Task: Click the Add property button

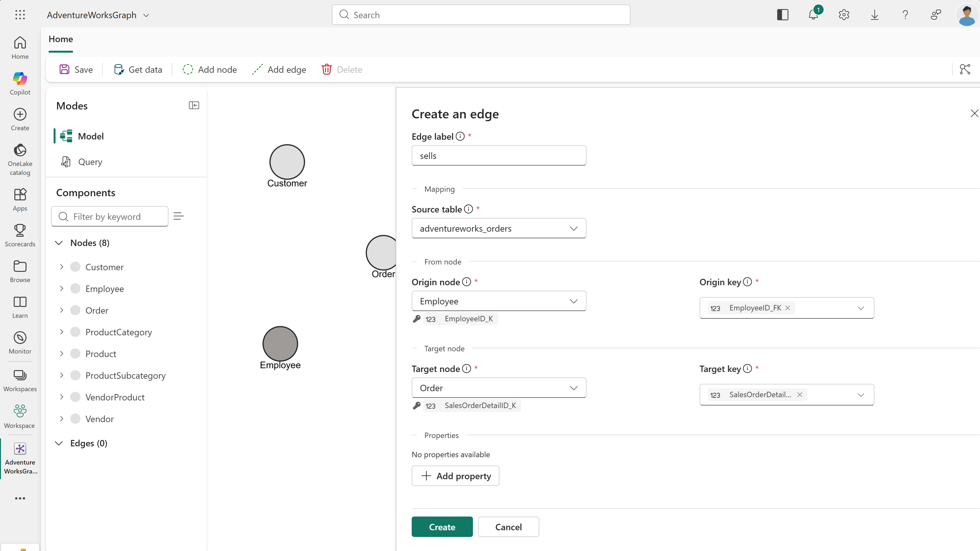Action: 455,476
